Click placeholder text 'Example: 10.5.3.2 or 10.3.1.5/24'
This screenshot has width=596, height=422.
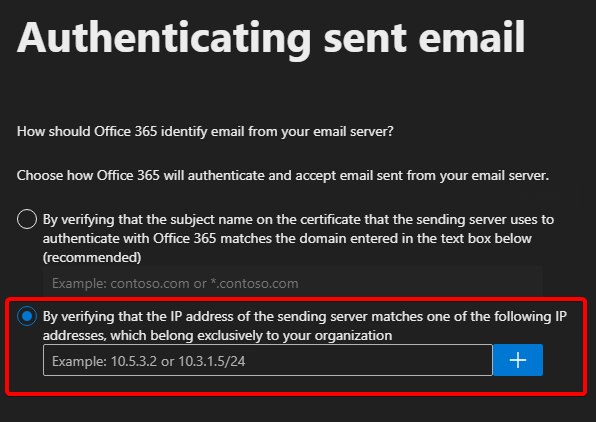point(149,361)
